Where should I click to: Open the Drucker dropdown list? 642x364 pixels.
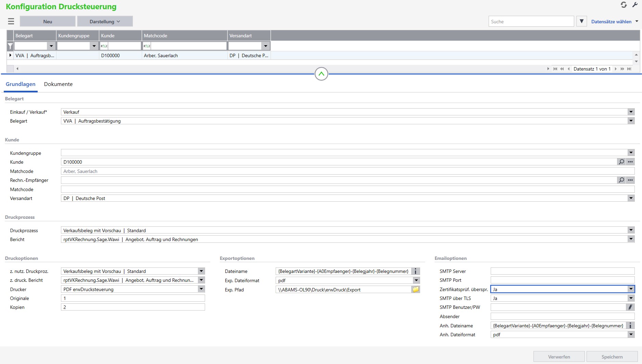click(x=201, y=289)
